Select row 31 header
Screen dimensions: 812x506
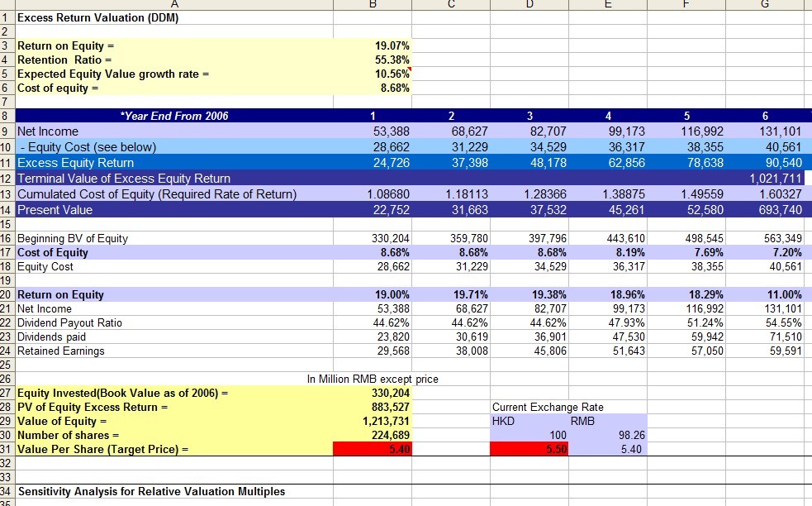tap(7, 450)
